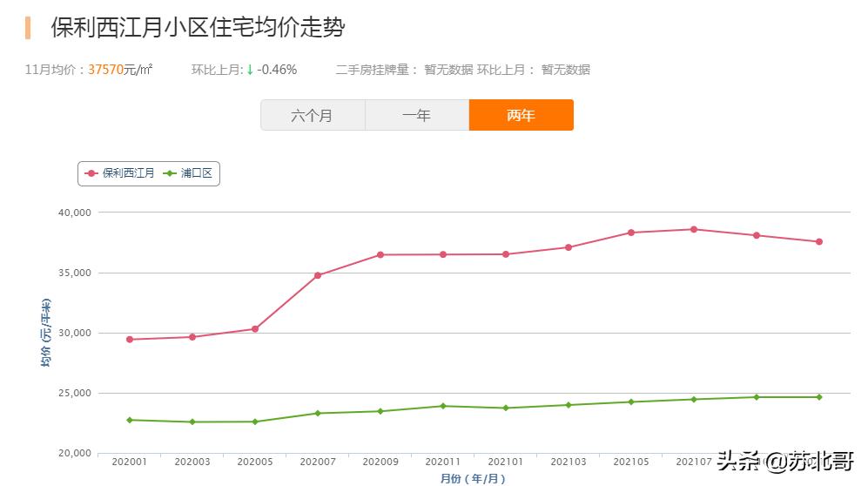The height and width of the screenshot is (486, 868).
Task: Click the green down arrow icon
Action: coord(250,70)
